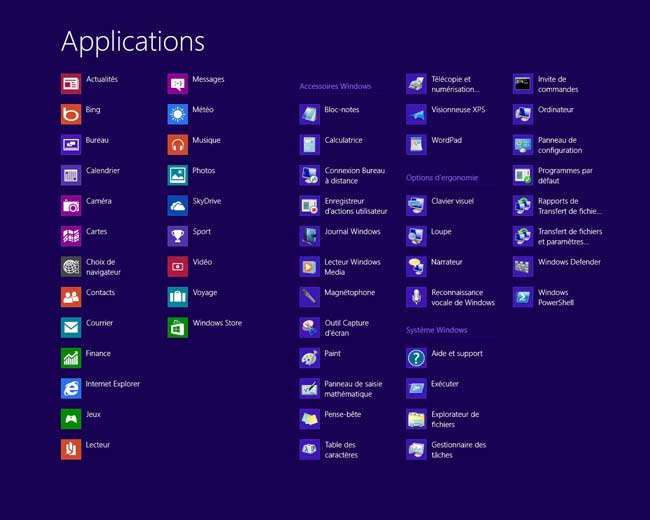This screenshot has width=650, height=520.
Task: Open the Calendrier app icon
Action: point(71,175)
